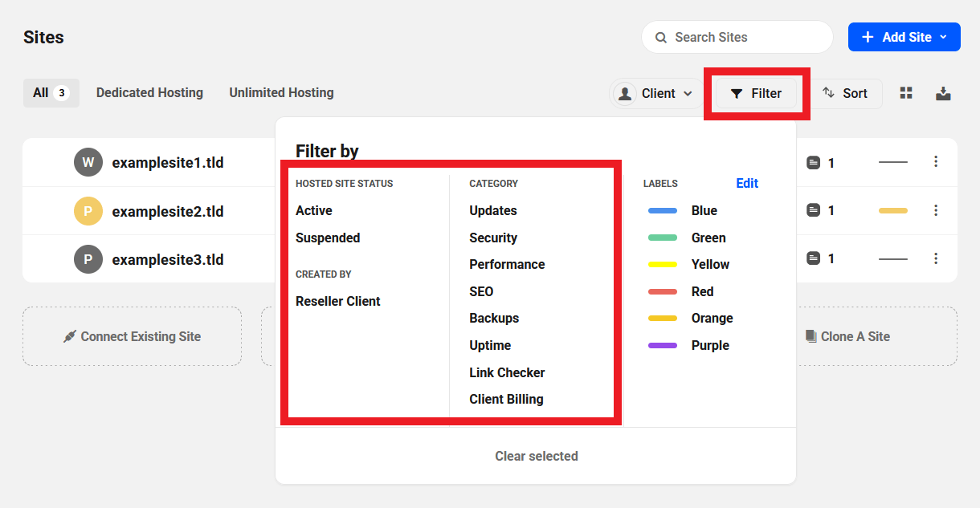980x508 pixels.
Task: Filter by Suspended status
Action: point(328,238)
